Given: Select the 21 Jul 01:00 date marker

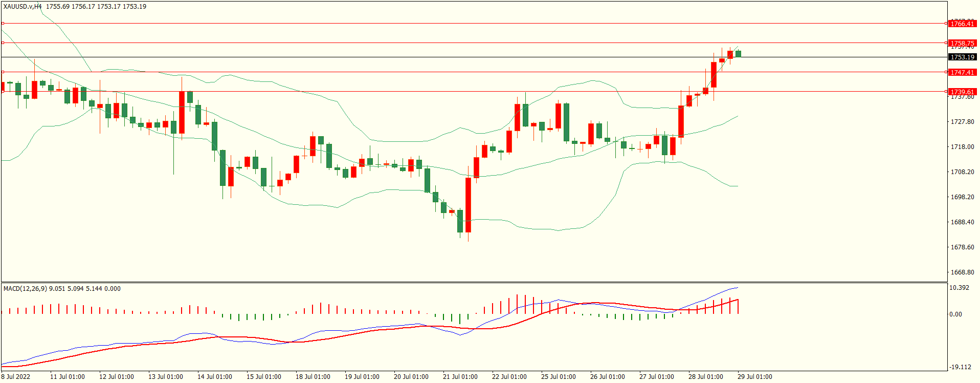Looking at the screenshot, I should [460, 377].
